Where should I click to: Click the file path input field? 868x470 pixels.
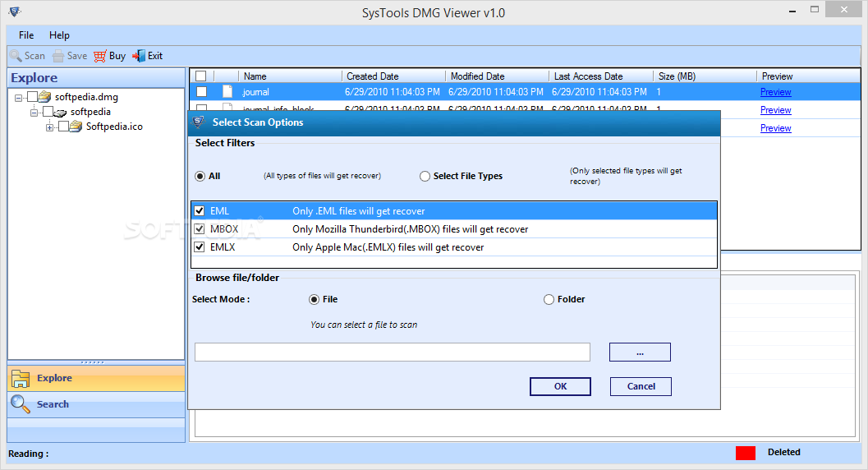pos(392,352)
